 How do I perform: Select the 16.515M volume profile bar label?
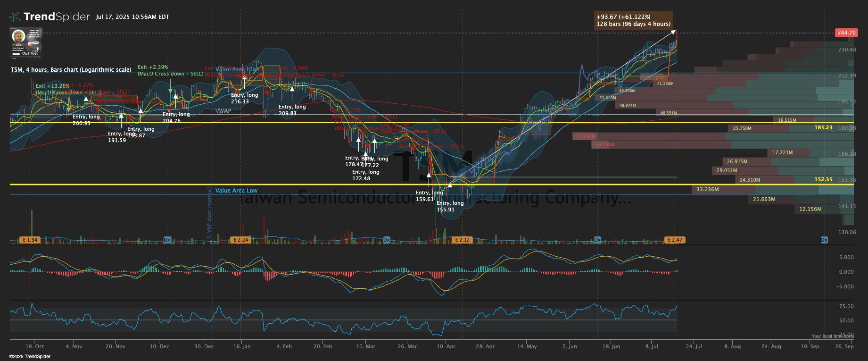coord(787,120)
